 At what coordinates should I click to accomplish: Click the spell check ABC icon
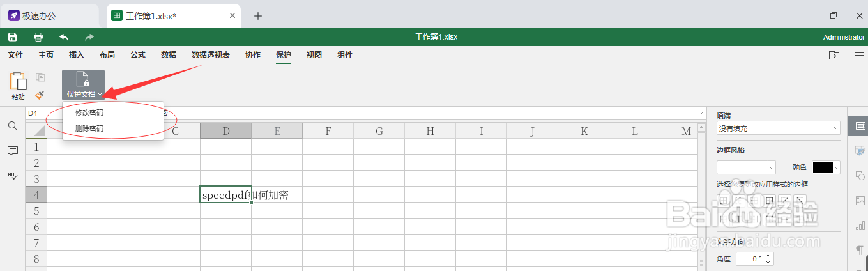pos(12,176)
